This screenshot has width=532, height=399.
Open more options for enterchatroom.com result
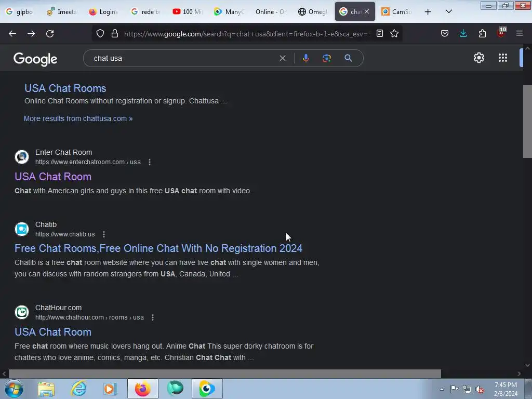click(150, 162)
